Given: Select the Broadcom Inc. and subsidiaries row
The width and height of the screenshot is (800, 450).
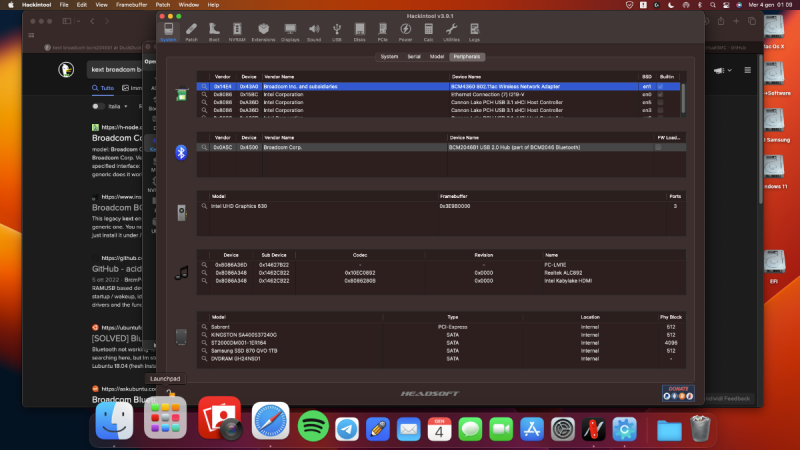Looking at the screenshot, I should 438,87.
